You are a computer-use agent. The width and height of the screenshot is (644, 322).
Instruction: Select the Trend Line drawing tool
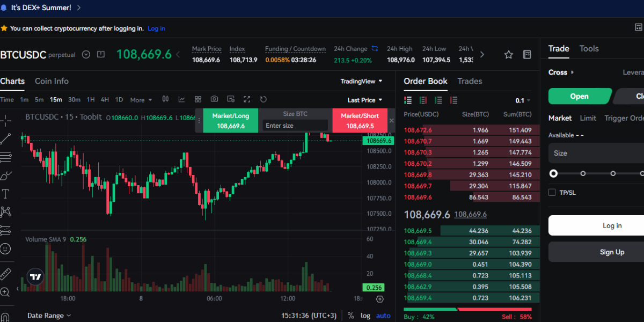click(6, 138)
